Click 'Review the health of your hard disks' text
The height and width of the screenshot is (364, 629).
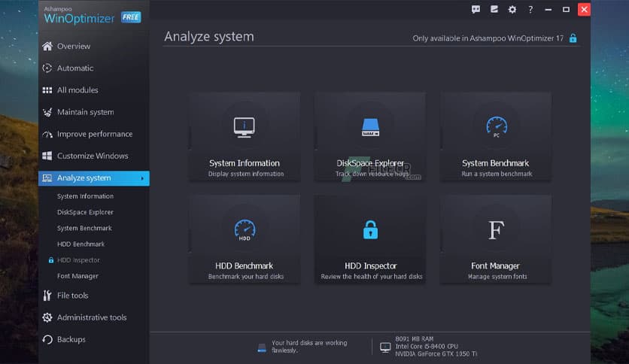pos(372,277)
